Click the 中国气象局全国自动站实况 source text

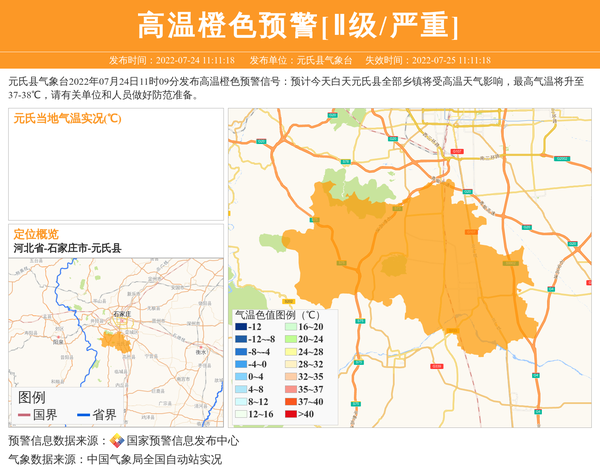tap(153, 459)
